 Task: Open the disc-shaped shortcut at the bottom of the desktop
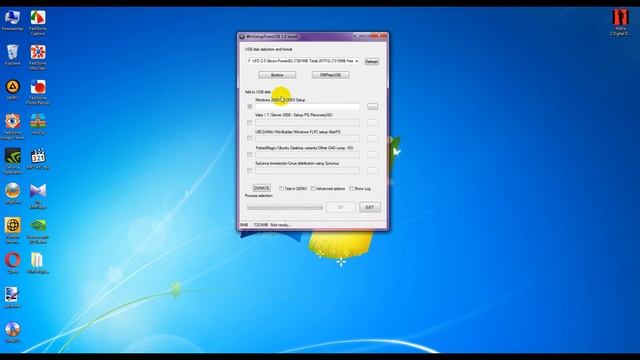coord(12,332)
